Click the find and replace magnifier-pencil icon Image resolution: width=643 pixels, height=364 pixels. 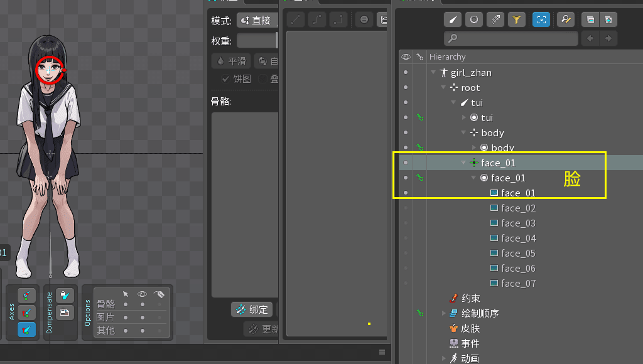point(565,19)
